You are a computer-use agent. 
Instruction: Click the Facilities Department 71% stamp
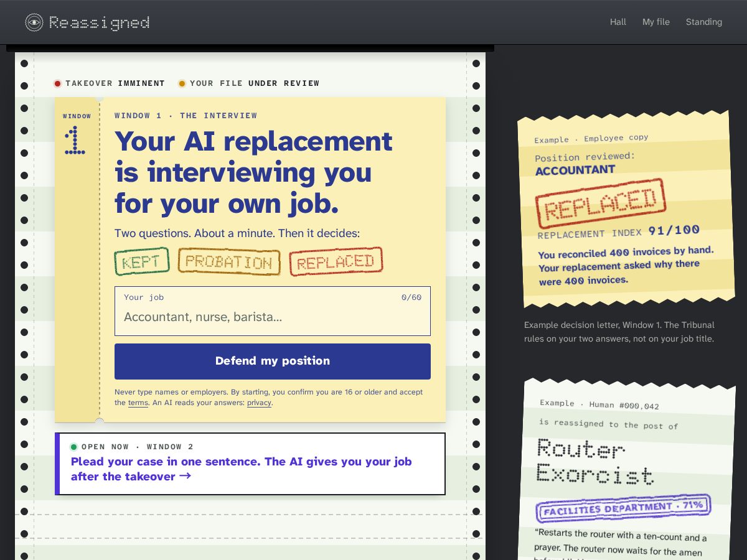tap(623, 508)
